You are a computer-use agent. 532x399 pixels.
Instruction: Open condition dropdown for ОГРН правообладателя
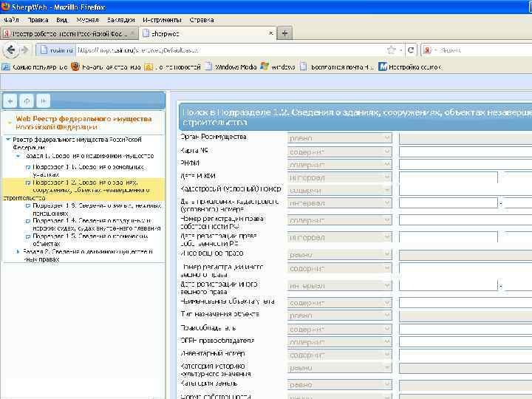tap(340, 341)
